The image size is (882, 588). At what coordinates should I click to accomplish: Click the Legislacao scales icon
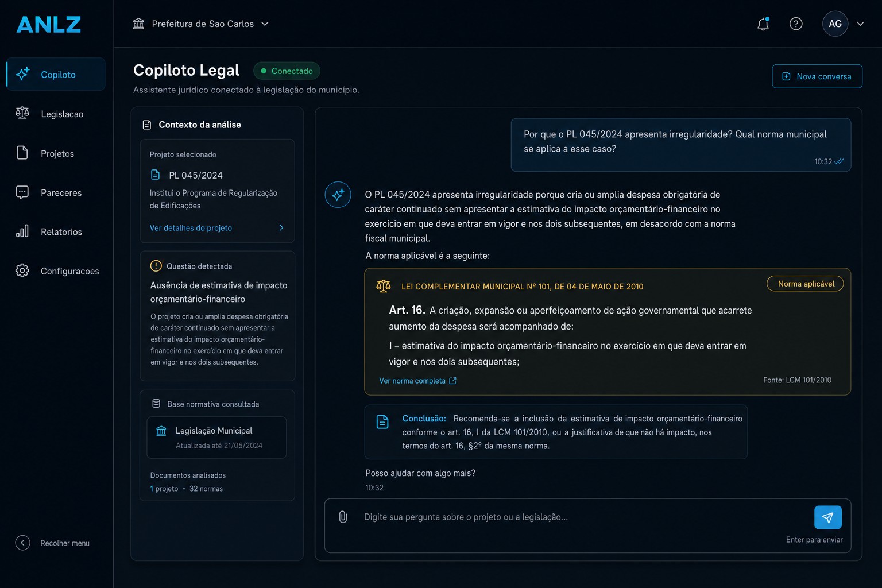[x=22, y=113]
